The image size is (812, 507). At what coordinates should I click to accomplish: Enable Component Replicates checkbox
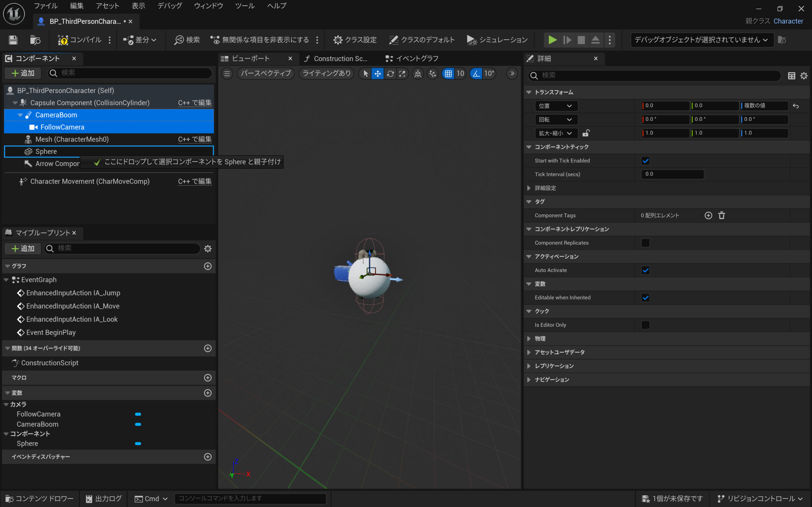(645, 243)
